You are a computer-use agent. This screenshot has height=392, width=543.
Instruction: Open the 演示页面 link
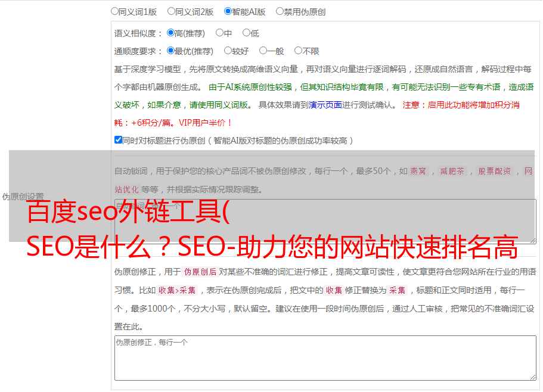pyautogui.click(x=325, y=105)
